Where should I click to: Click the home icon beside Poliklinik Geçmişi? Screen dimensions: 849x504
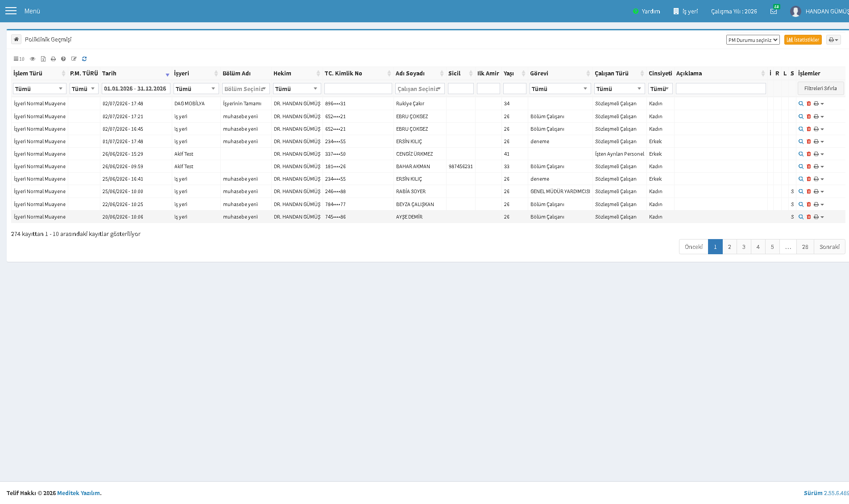click(x=16, y=39)
